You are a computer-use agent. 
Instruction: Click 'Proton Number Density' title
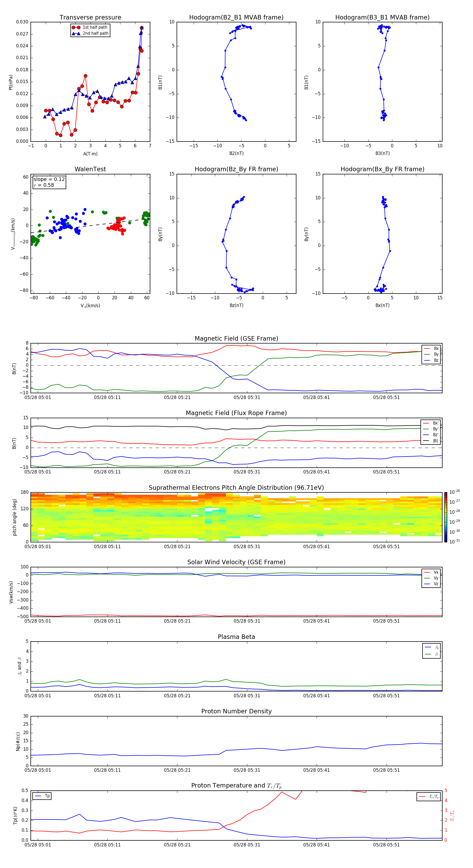click(236, 711)
